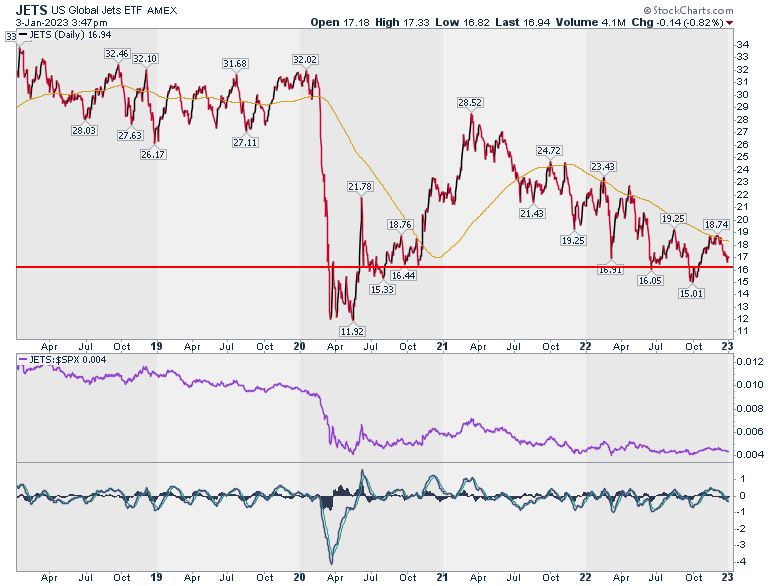The image size is (780, 586).
Task: Click the 0.008 tick on the ratio axis
Action: [750, 408]
